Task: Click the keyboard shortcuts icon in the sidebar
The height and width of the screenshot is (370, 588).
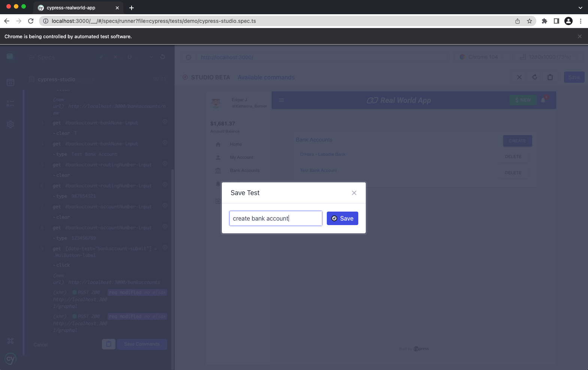Action: coord(10,341)
